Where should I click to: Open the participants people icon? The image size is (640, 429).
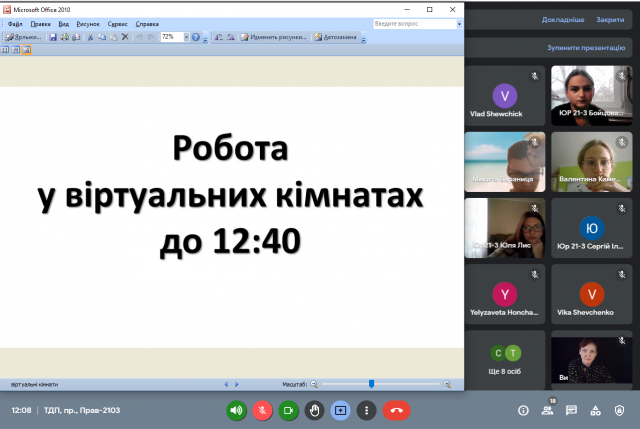pyautogui.click(x=547, y=411)
